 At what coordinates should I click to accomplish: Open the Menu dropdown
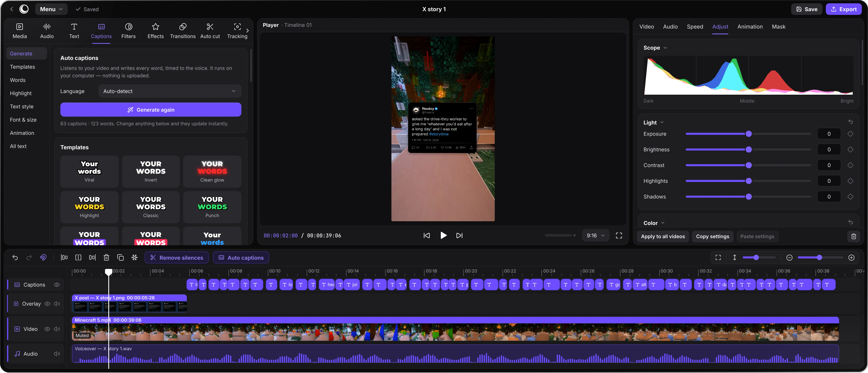(51, 9)
